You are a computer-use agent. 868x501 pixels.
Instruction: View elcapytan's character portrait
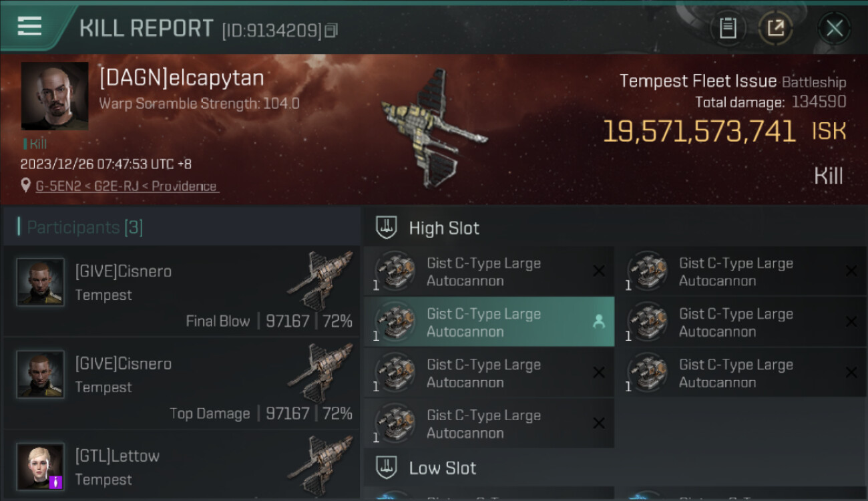[x=55, y=96]
